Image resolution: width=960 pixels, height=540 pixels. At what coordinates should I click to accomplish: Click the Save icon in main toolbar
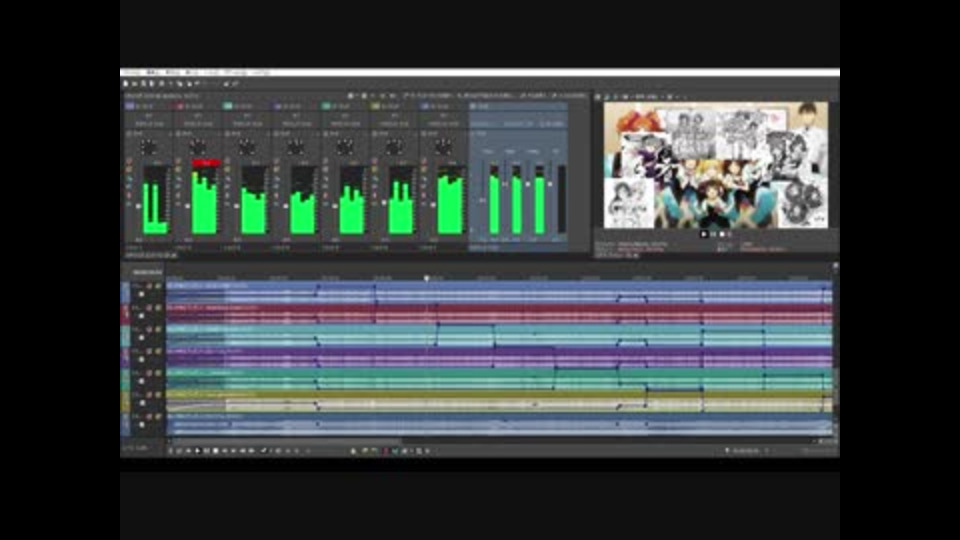click(x=143, y=83)
